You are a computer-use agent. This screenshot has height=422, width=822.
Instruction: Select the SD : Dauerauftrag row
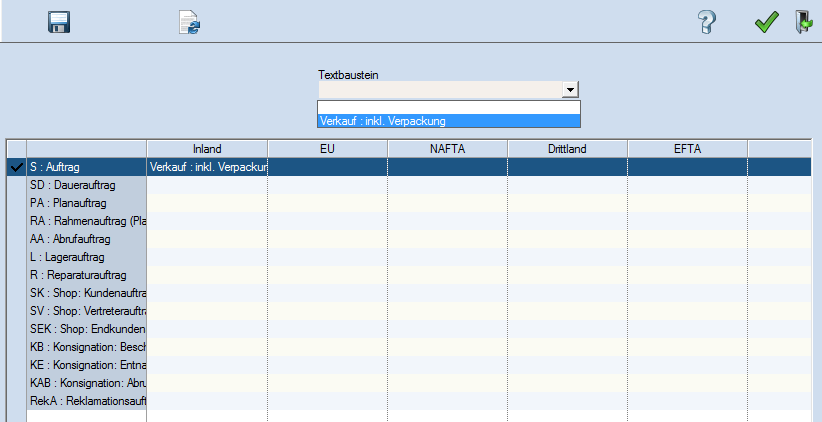coord(86,185)
